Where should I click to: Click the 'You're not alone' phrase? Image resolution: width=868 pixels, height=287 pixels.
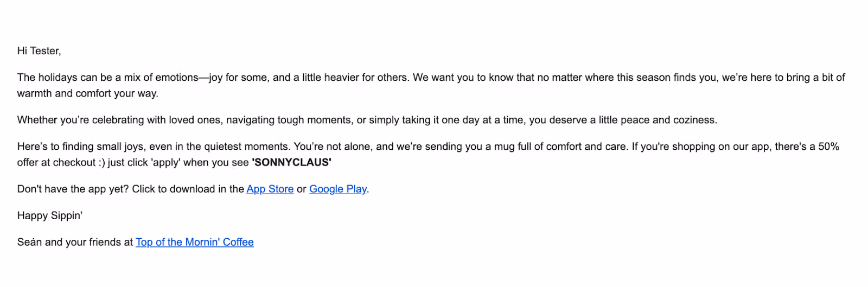[332, 146]
